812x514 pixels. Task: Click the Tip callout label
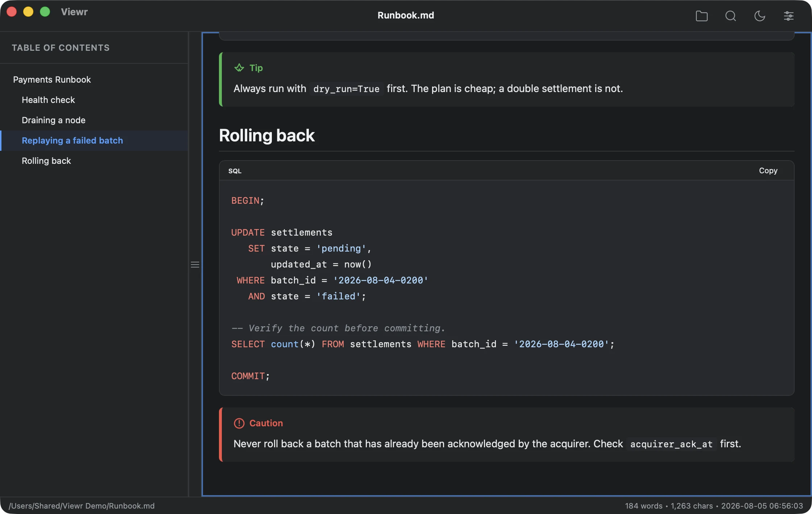[x=256, y=68]
